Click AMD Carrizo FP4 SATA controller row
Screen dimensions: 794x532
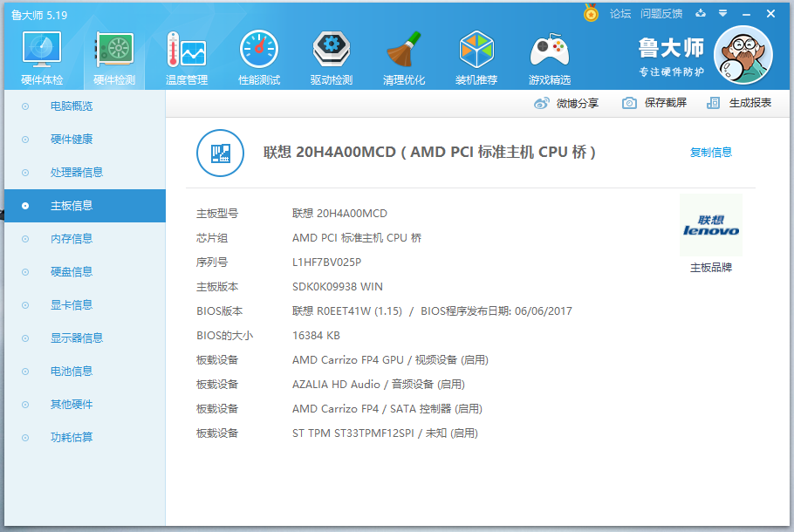(387, 408)
